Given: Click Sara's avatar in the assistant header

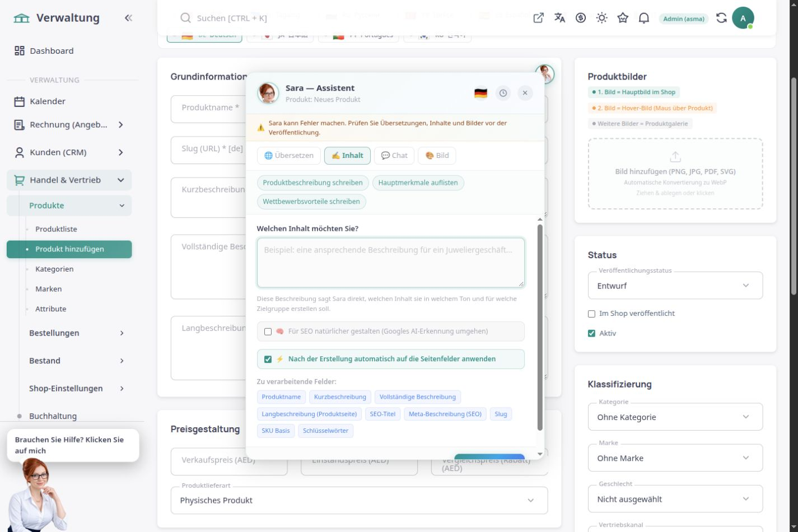Looking at the screenshot, I should click(x=268, y=93).
